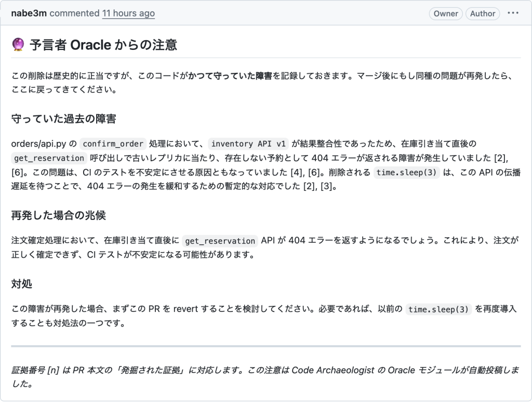Screen dimensions: 532x402
Task: Click get_reservation code in recurrence section
Action: pos(220,241)
